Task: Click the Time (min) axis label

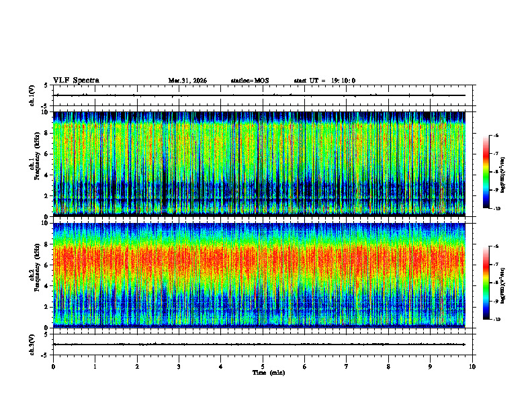Action: click(269, 373)
